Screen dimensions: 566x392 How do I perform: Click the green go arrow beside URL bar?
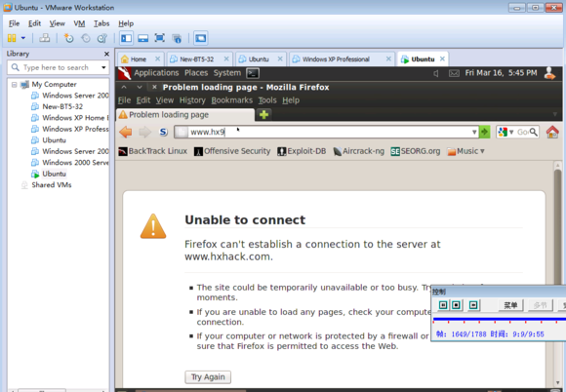(x=484, y=132)
